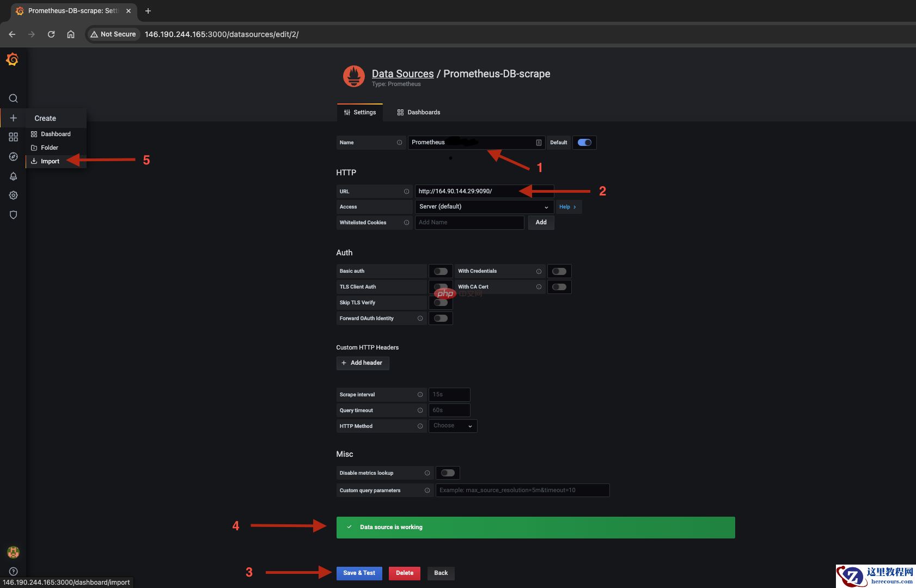This screenshot has width=916, height=588.
Task: Open the Access Server (default) dropdown
Action: (484, 207)
